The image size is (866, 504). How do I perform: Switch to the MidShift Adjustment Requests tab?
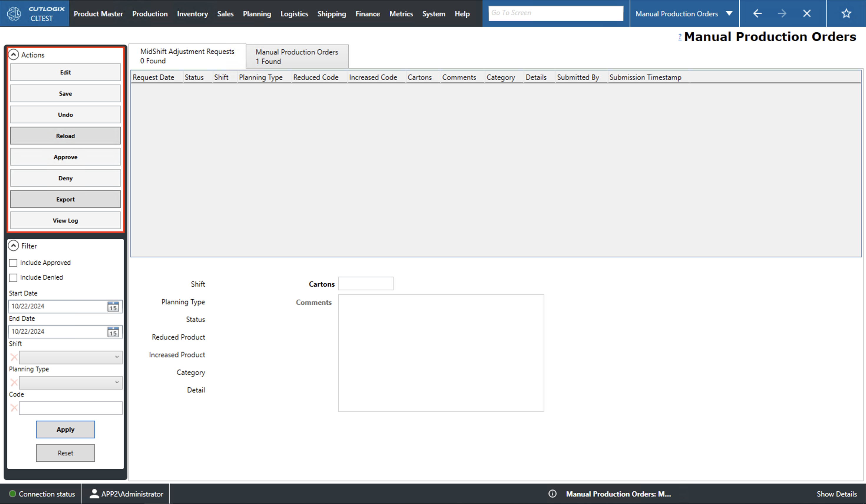point(187,56)
